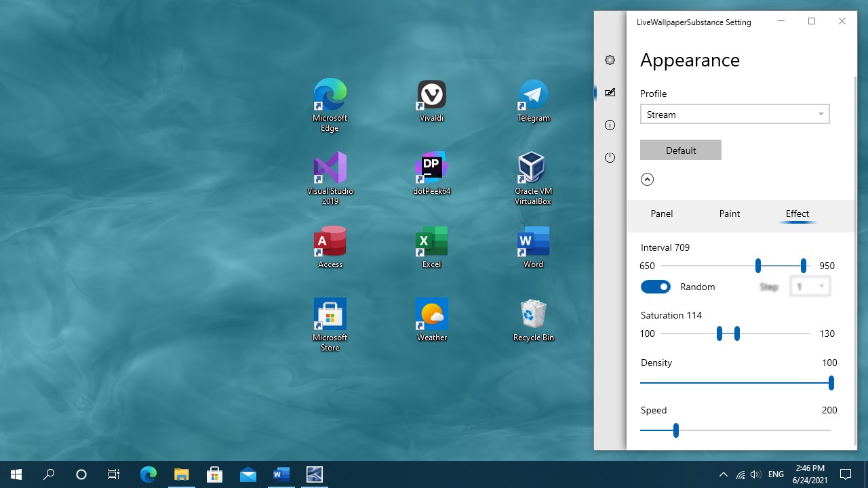Turn off the Random toggle switch
The width and height of the screenshot is (868, 488).
[x=655, y=287]
